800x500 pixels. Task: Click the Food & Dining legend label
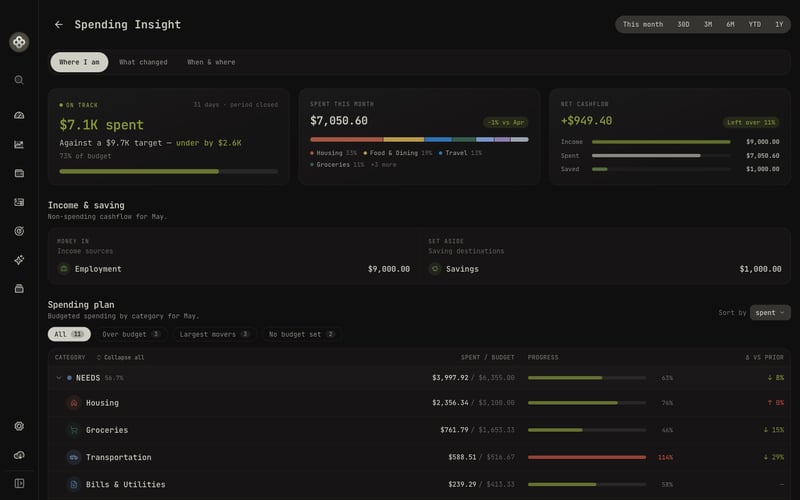pos(397,153)
